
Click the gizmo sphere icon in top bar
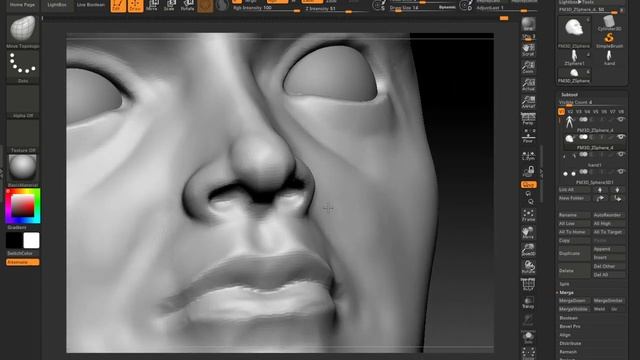pyautogui.click(x=205, y=6)
